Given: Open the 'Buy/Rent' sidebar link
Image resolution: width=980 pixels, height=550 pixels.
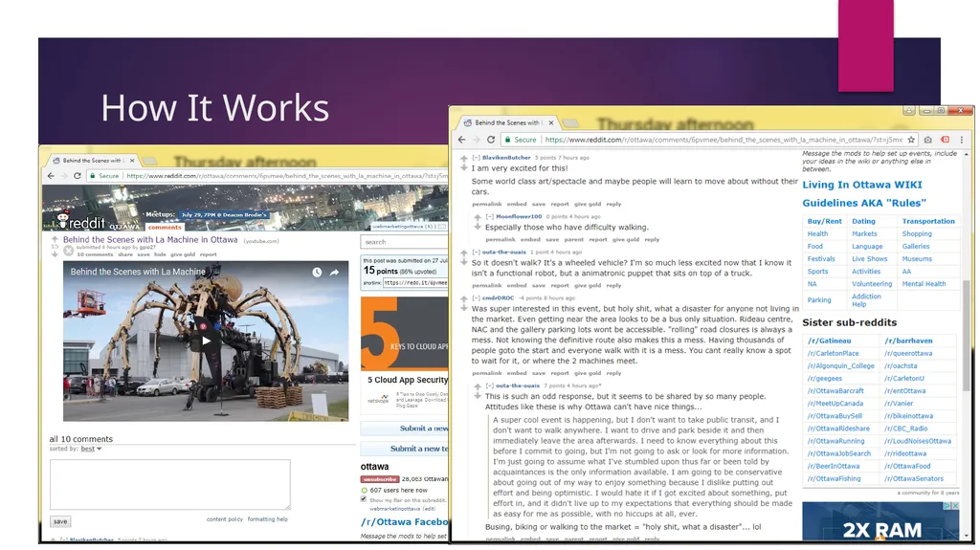Looking at the screenshot, I should 824,221.
